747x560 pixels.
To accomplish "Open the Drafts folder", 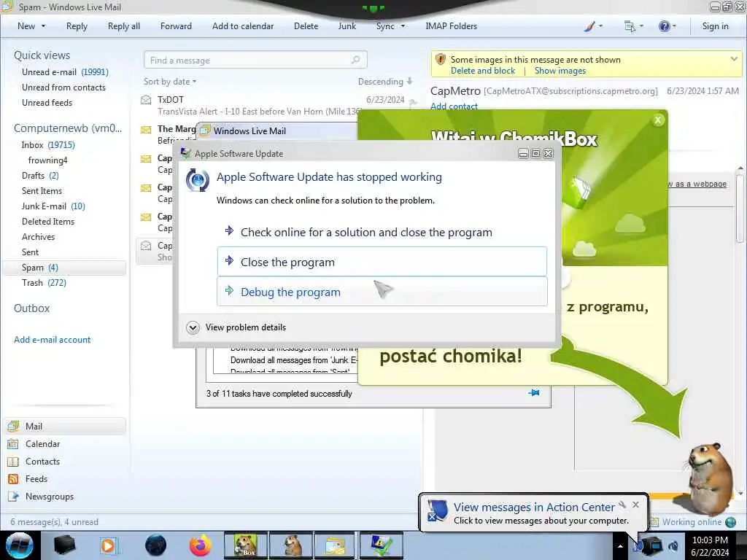I will tap(40, 175).
